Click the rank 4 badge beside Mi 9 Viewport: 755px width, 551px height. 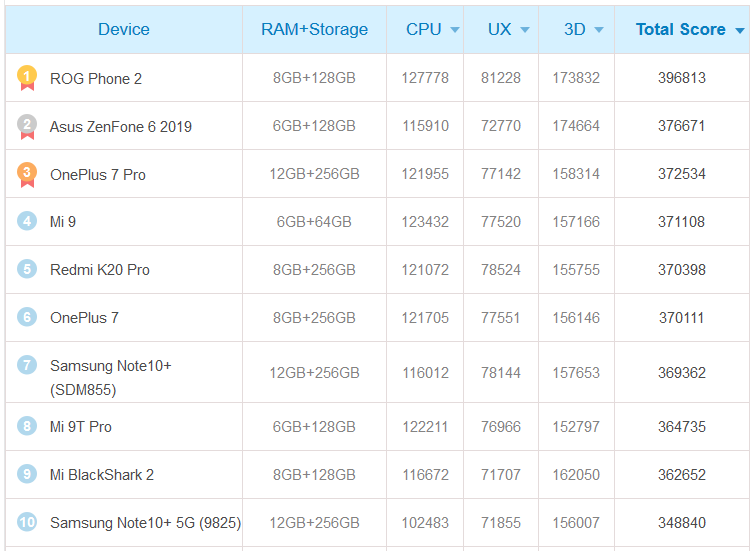pyautogui.click(x=27, y=221)
